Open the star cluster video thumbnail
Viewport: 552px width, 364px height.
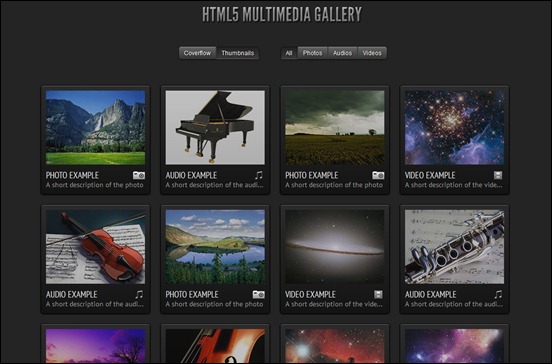(x=454, y=127)
